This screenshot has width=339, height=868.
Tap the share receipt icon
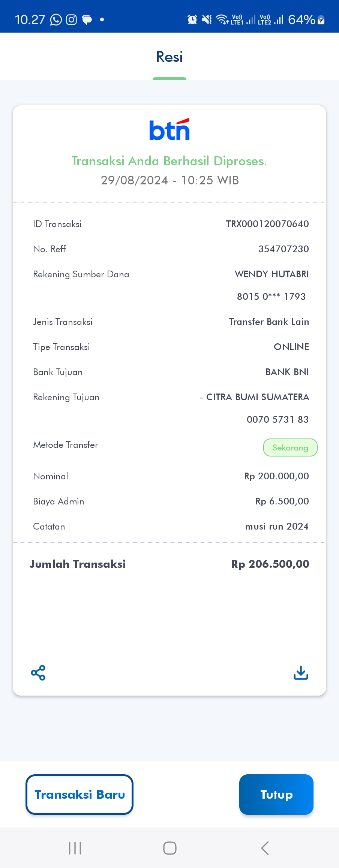38,673
